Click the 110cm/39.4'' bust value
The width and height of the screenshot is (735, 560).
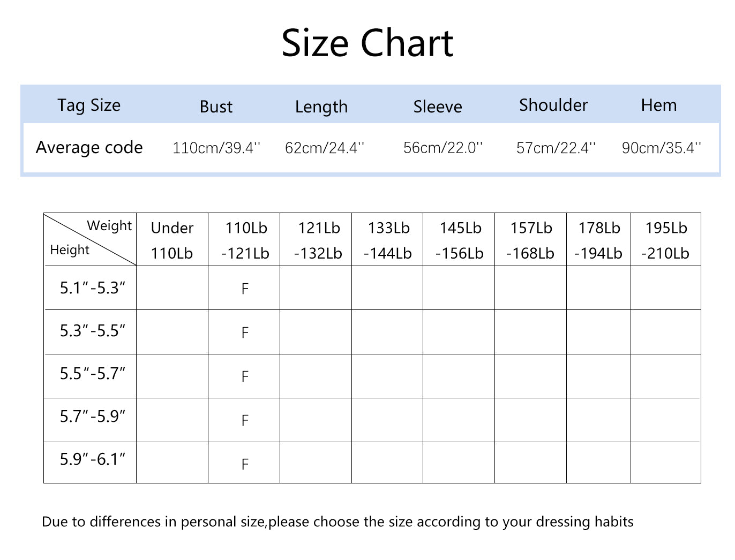[x=216, y=148]
